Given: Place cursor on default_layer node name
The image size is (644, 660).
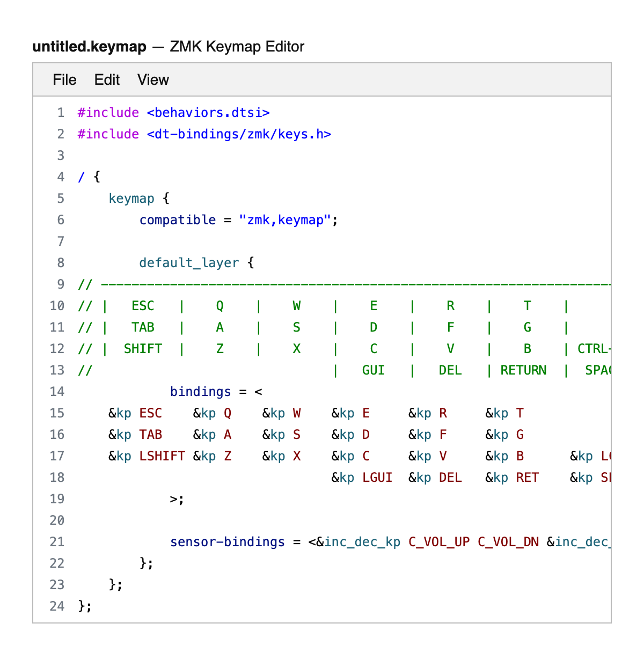Looking at the screenshot, I should tap(188, 263).
